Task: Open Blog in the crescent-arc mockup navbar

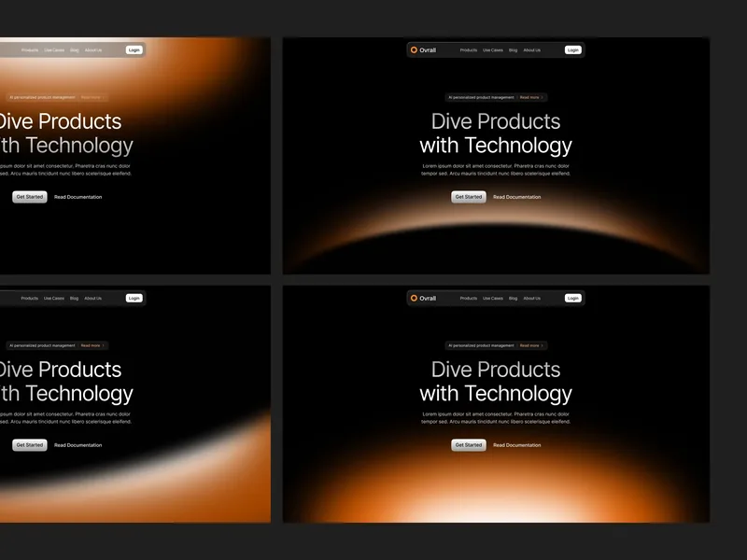Action: tap(513, 50)
